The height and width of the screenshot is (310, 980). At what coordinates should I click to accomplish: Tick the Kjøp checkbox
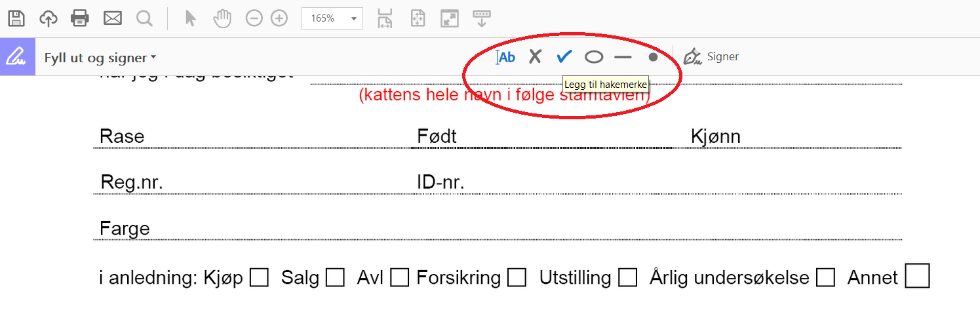tap(260, 278)
